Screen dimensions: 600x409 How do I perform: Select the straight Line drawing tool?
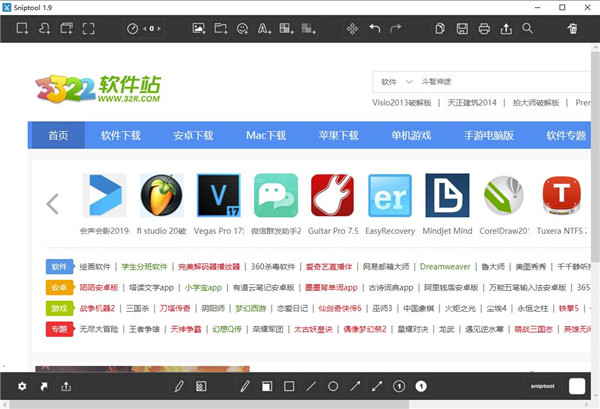311,386
